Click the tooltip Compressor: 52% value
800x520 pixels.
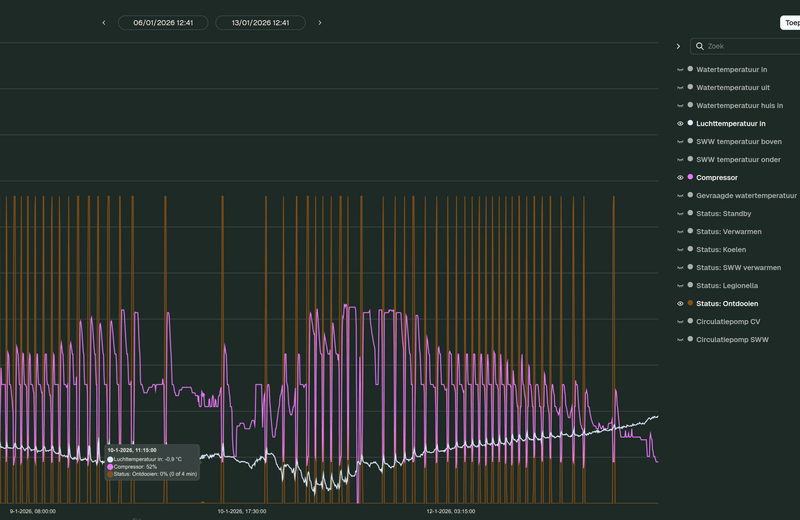click(x=135, y=467)
